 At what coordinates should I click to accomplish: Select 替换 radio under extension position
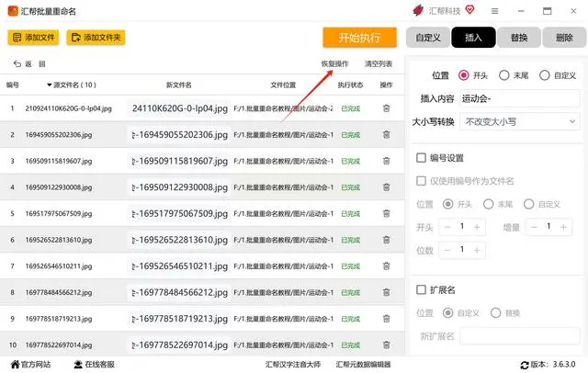(496, 312)
